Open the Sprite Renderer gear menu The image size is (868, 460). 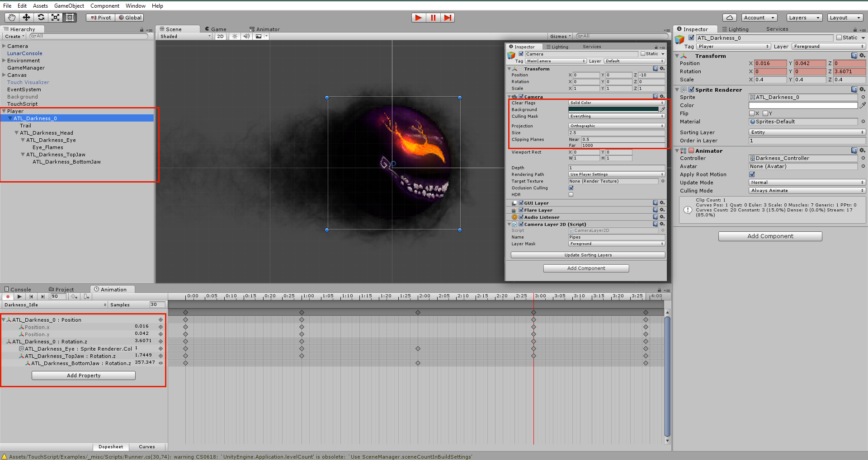(x=862, y=89)
